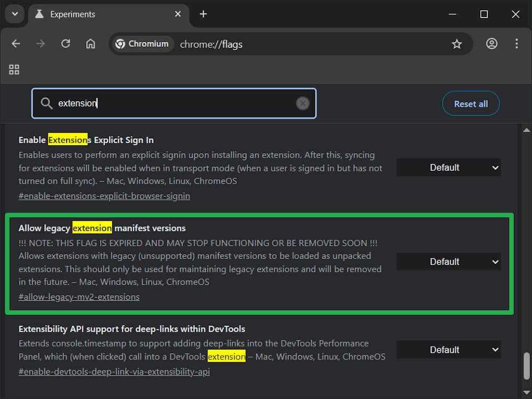The image size is (532, 399).
Task: Open the three-dot browser menu
Action: pyautogui.click(x=517, y=44)
